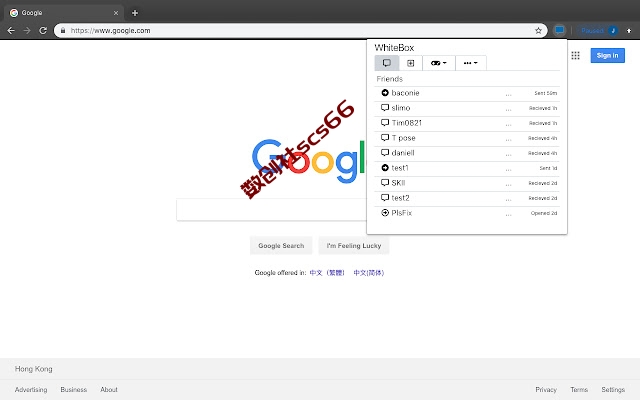
Task: Open the ellipsis menu for PlsFix
Action: [x=508, y=215]
